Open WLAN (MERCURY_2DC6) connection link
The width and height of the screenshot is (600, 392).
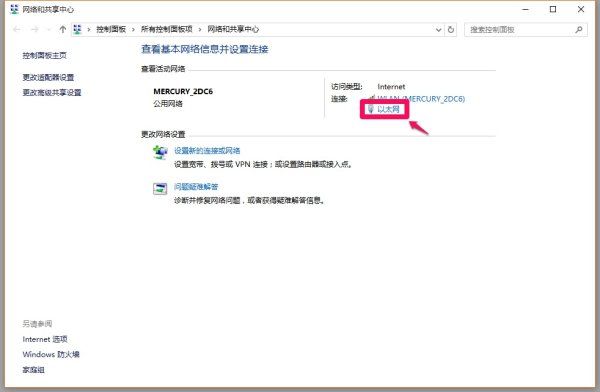click(421, 99)
